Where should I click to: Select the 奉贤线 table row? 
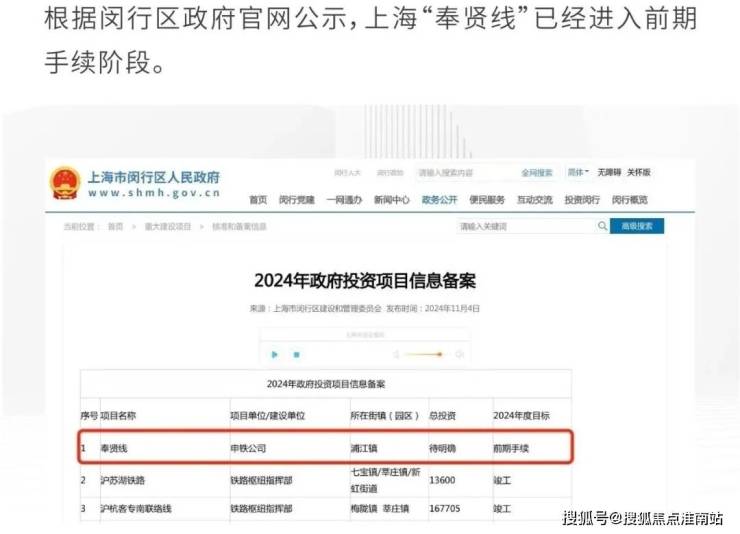pyautogui.click(x=325, y=448)
